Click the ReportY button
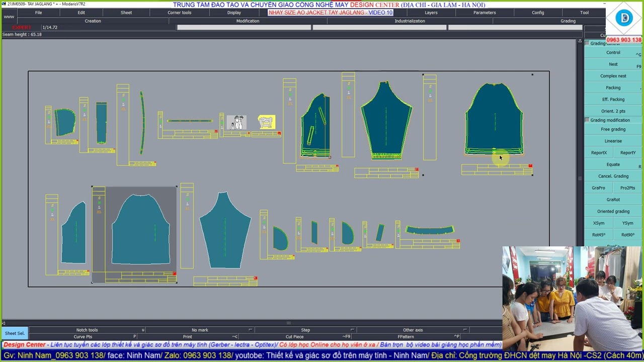The width and height of the screenshot is (644, 362). 627,153
